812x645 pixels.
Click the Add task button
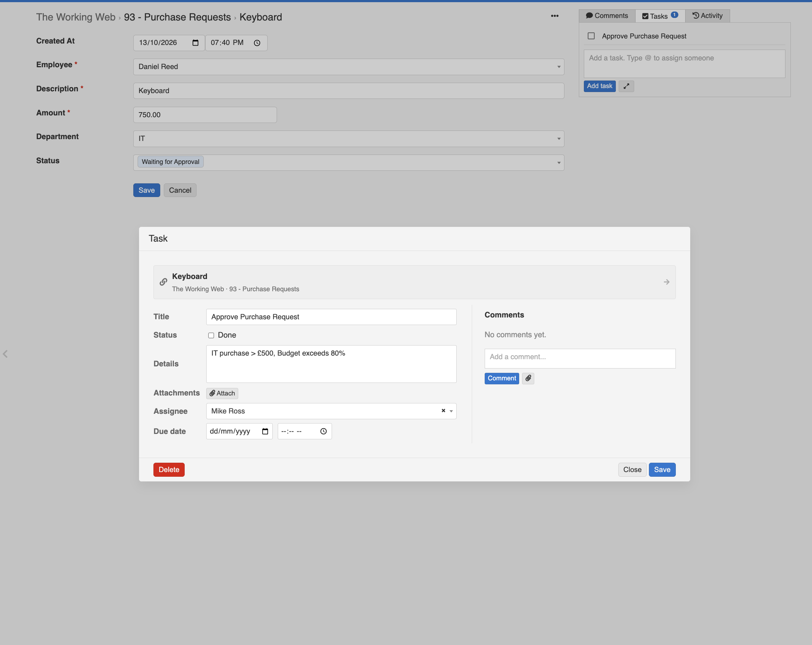(x=600, y=86)
